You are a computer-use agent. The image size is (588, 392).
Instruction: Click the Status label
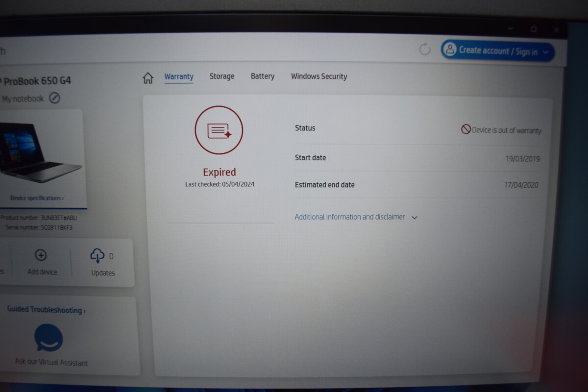pos(305,128)
